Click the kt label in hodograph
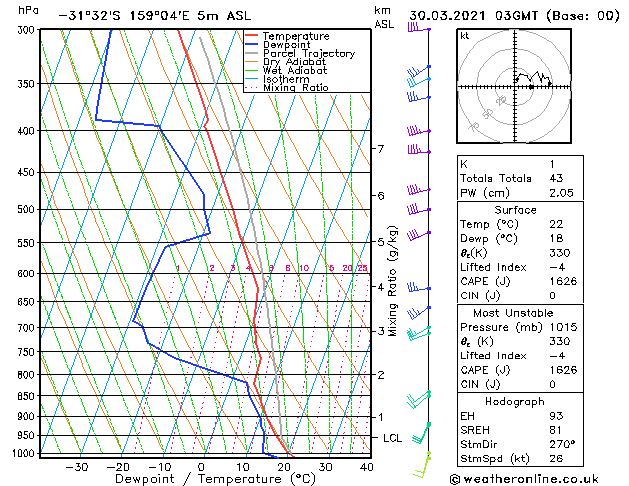 (x=465, y=36)
